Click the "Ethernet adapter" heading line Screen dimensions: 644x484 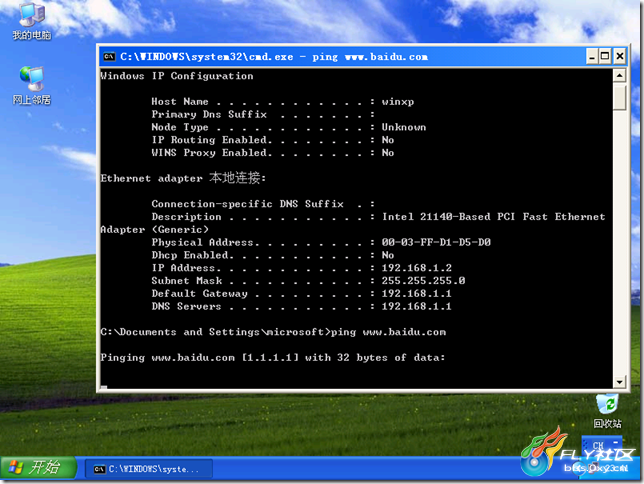(x=184, y=178)
